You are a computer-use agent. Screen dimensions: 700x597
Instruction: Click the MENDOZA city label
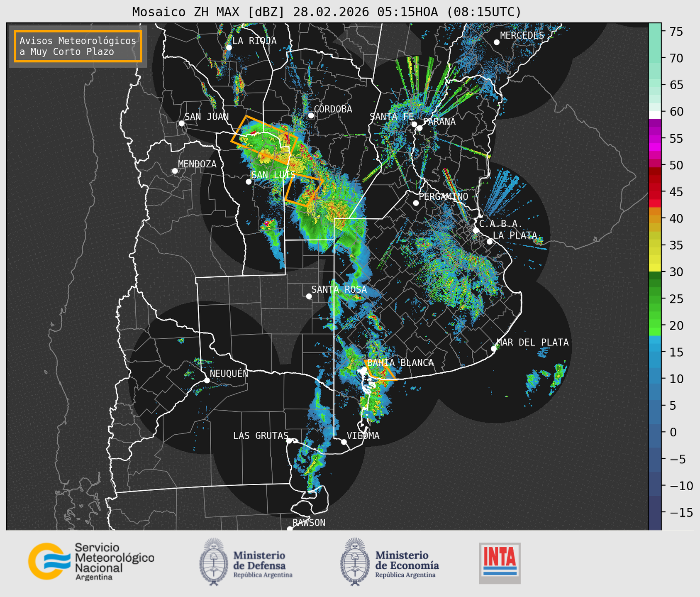(197, 164)
